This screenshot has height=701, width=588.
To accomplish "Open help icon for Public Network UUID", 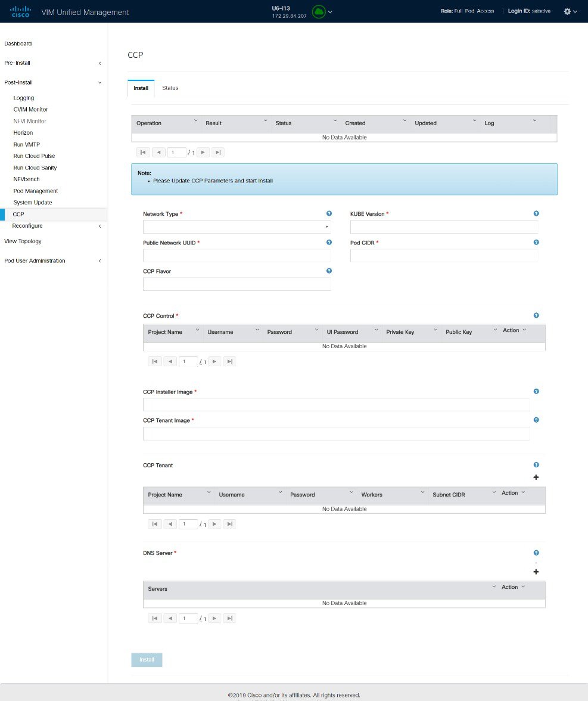I will [329, 242].
